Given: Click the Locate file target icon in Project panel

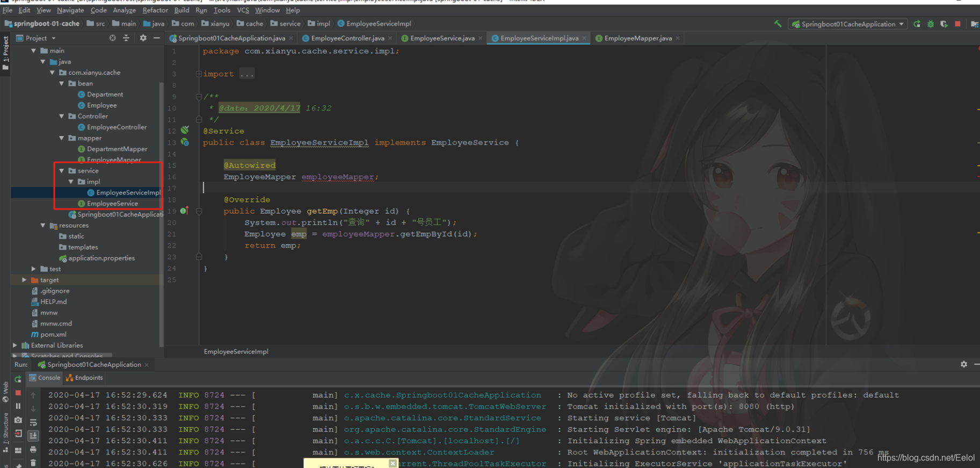Looking at the screenshot, I should coord(113,38).
